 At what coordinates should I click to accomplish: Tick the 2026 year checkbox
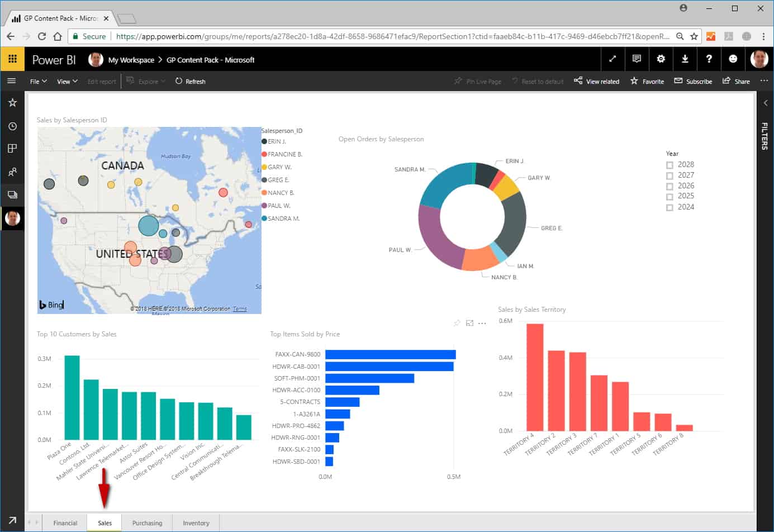click(x=669, y=186)
